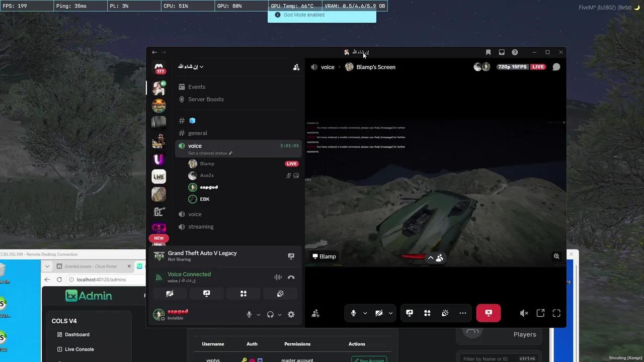Open Discord help icon in title bar
Viewport: 644px width, 362px height.
click(515, 52)
